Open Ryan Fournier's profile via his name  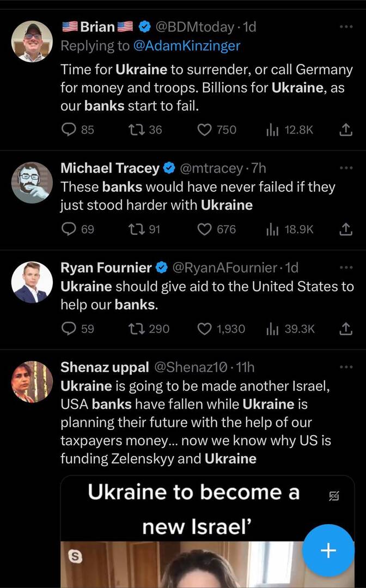tap(106, 268)
